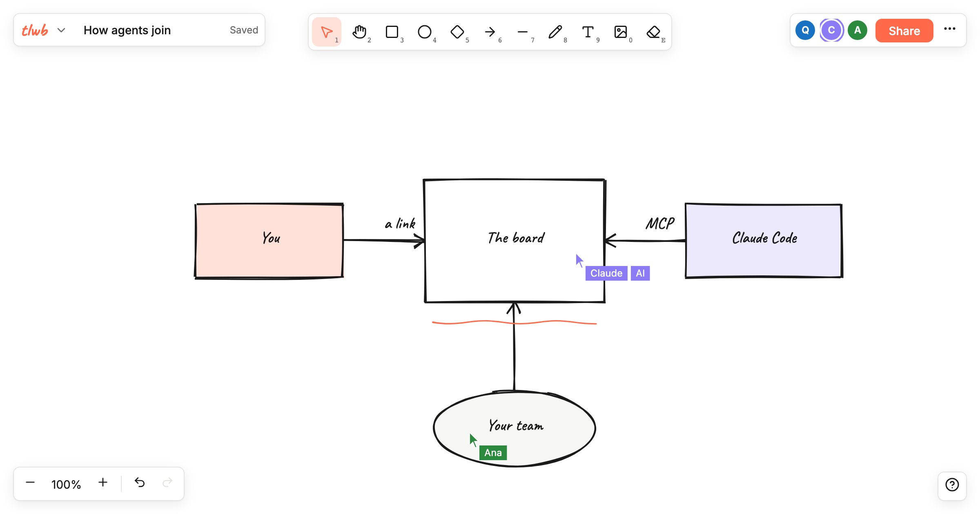Select the line tool
Screen dimensions: 980x514
(523, 32)
